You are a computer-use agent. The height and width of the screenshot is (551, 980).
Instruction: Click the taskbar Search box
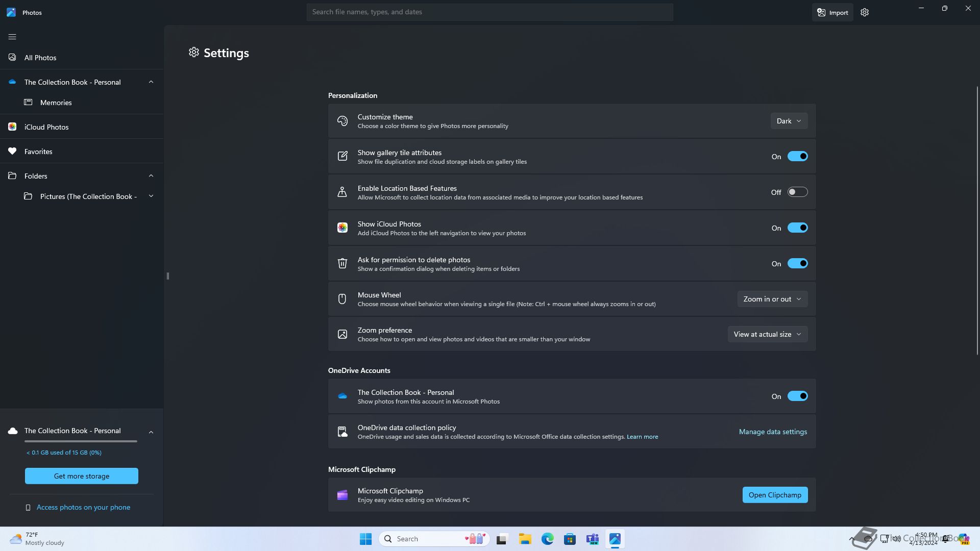434,539
